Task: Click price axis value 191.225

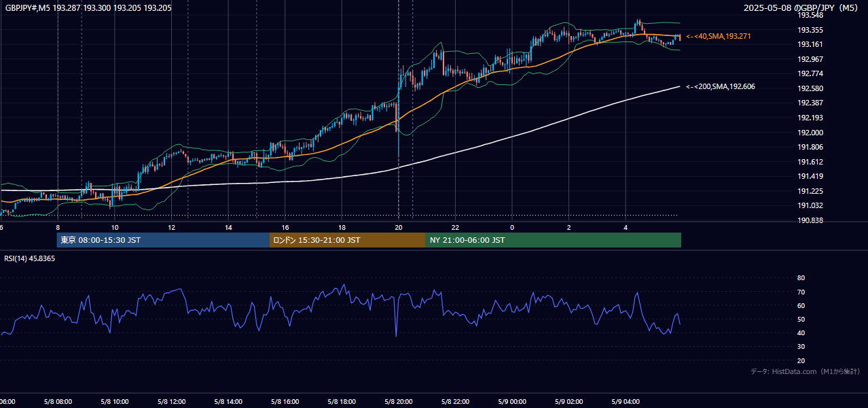Action: point(810,191)
